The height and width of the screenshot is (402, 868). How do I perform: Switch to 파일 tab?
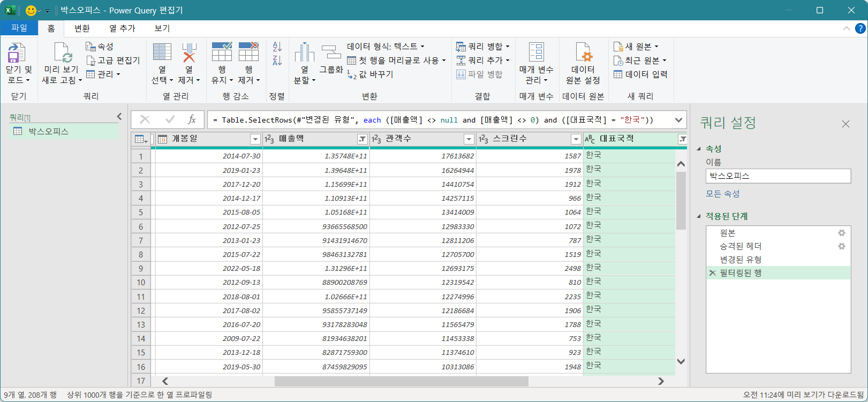(19, 28)
